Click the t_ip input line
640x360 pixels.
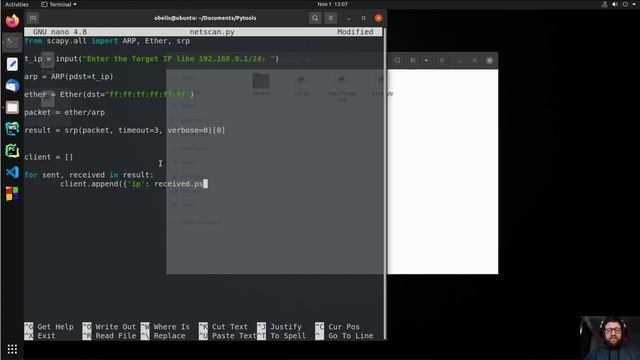pos(151,59)
